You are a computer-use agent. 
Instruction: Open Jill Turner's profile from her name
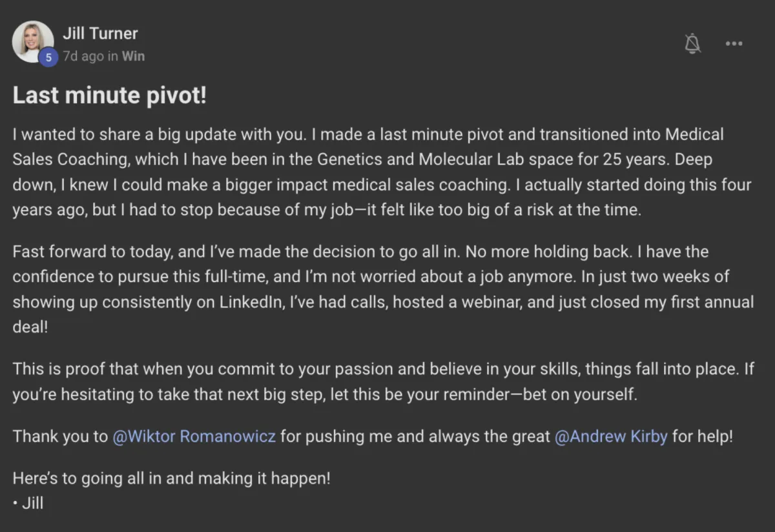(100, 33)
